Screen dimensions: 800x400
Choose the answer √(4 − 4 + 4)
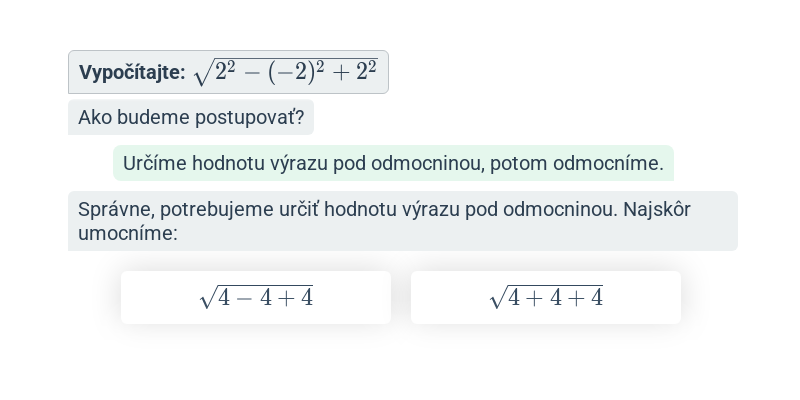click(x=256, y=297)
